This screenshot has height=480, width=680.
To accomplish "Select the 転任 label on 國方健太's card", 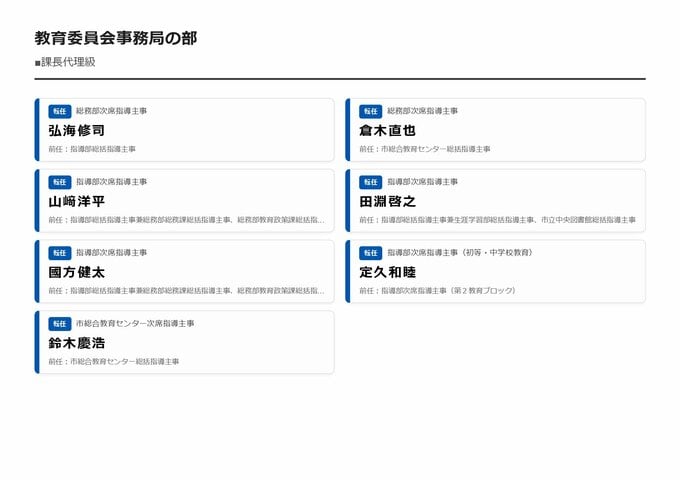I will coord(60,253).
